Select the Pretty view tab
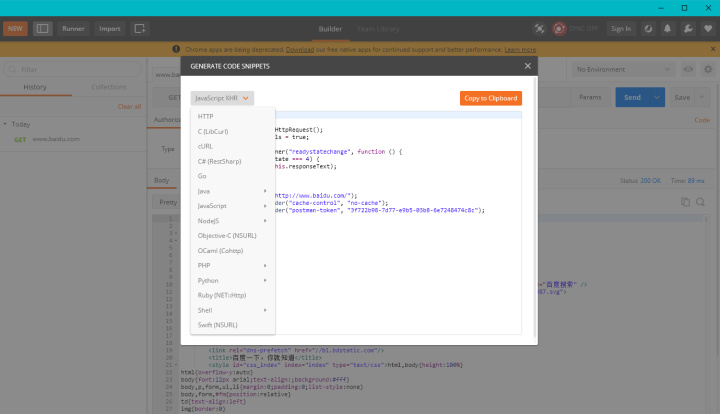The height and width of the screenshot is (414, 720). 168,202
